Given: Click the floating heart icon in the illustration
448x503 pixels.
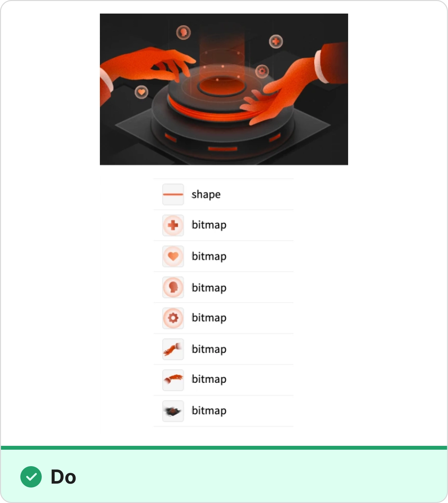Looking at the screenshot, I should 141,92.
